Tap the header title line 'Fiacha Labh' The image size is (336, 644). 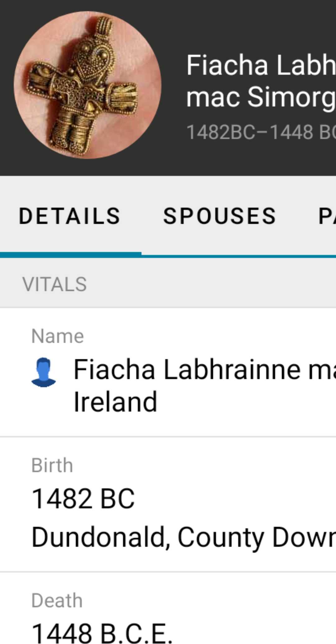[261, 65]
